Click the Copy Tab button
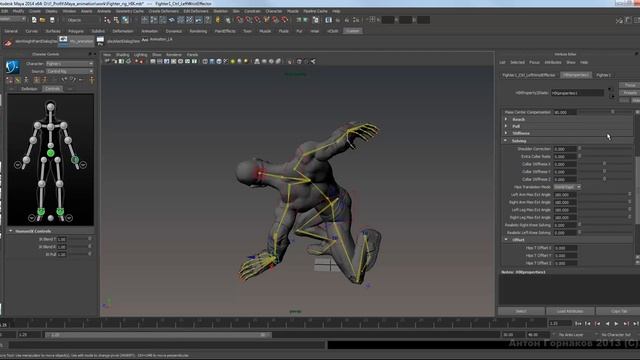640x360 pixels. tap(618, 311)
